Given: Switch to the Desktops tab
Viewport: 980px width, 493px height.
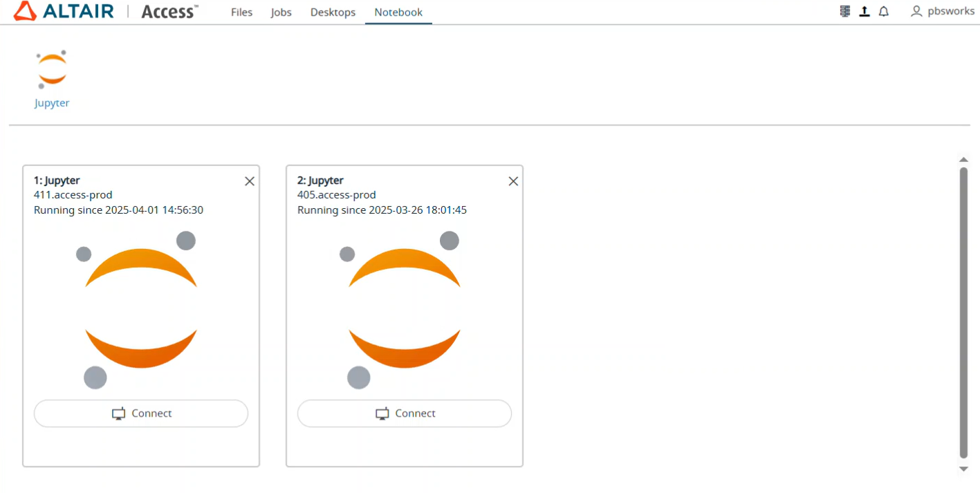Looking at the screenshot, I should (x=333, y=12).
